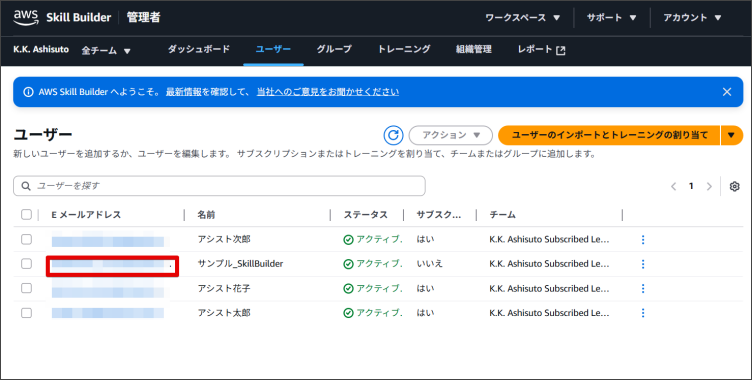The image size is (752, 380).
Task: Open table settings gear icon
Action: [734, 186]
